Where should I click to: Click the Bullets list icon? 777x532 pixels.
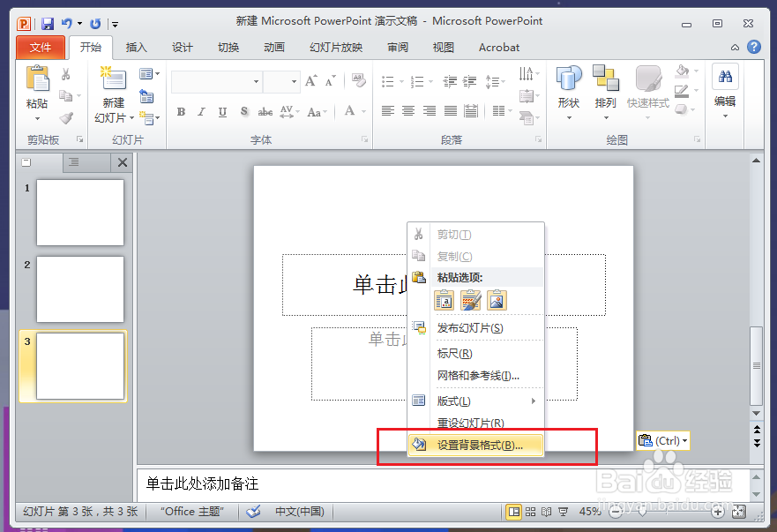(x=388, y=81)
